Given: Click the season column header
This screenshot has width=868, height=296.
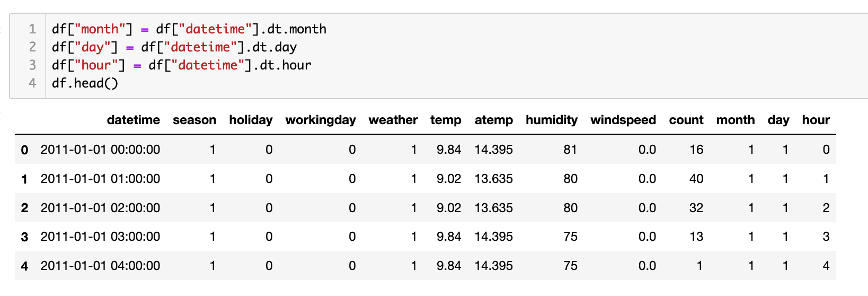Looking at the screenshot, I should pyautogui.click(x=194, y=120).
